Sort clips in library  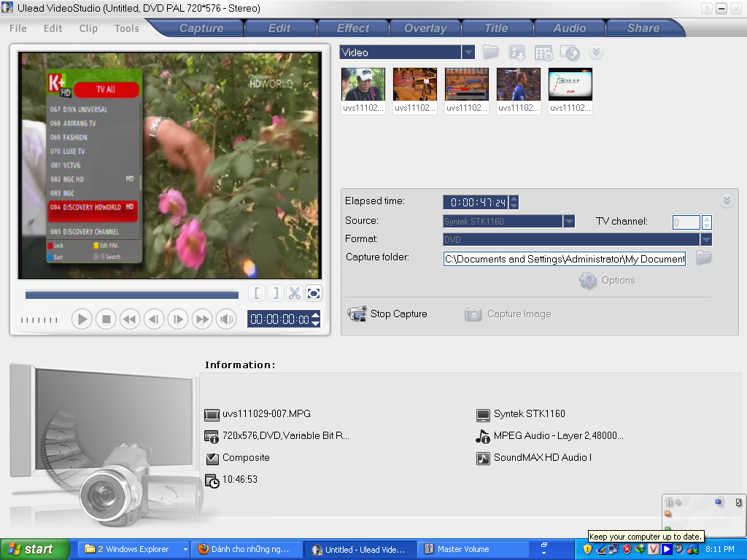517,52
